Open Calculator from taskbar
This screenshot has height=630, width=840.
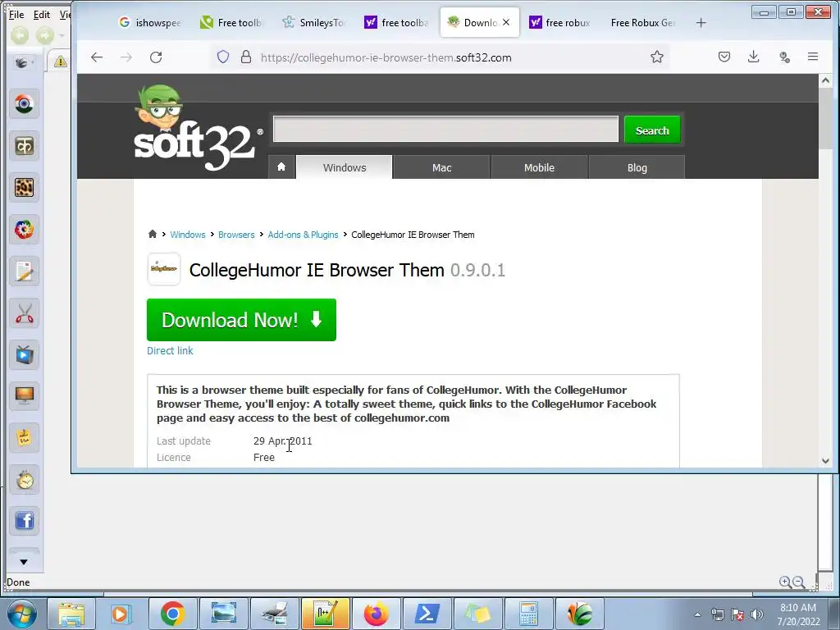(x=529, y=614)
